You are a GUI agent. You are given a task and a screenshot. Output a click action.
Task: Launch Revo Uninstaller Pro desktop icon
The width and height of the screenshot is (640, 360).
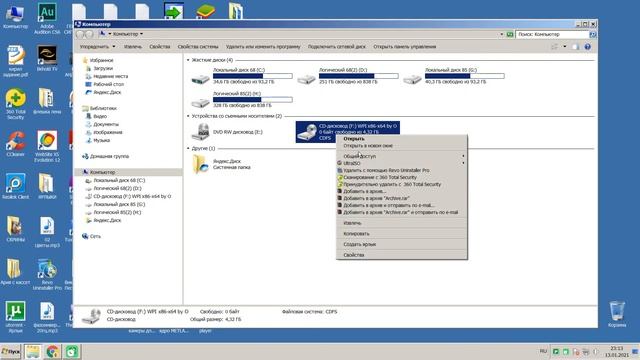pyautogui.click(x=47, y=274)
